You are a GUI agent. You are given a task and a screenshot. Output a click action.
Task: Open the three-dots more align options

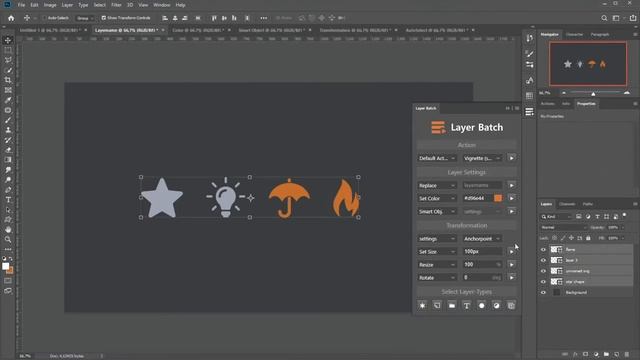264,18
